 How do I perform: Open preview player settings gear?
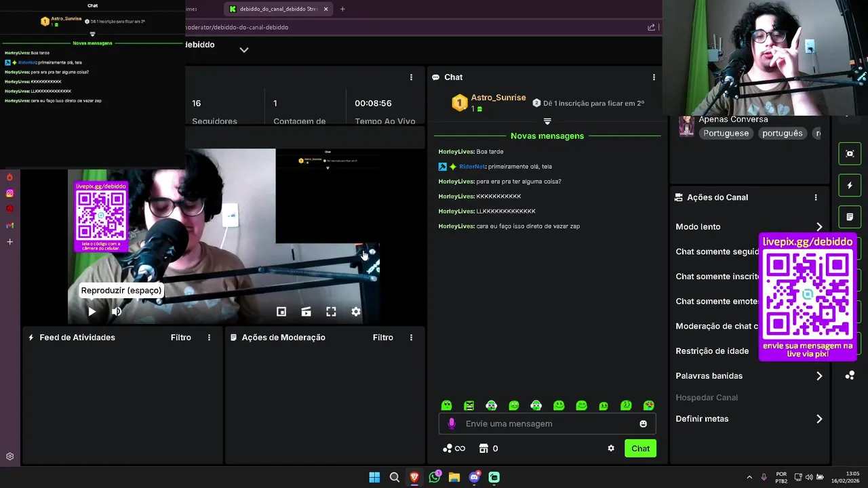click(356, 312)
